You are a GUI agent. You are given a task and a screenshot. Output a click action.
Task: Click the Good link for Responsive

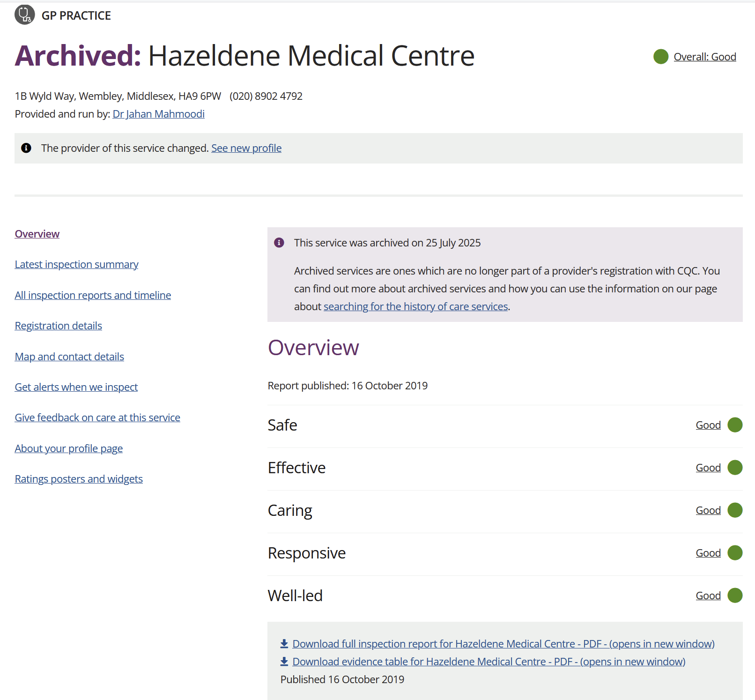(708, 553)
